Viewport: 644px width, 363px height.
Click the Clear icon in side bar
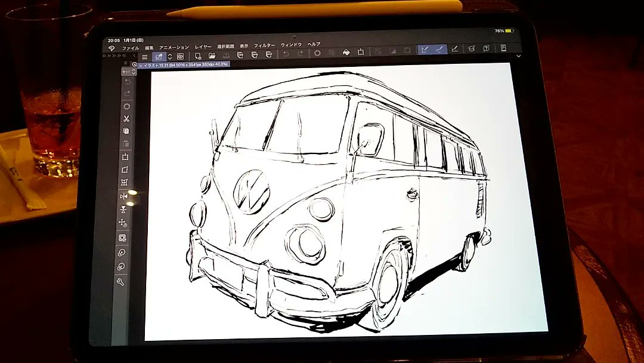coord(127,106)
